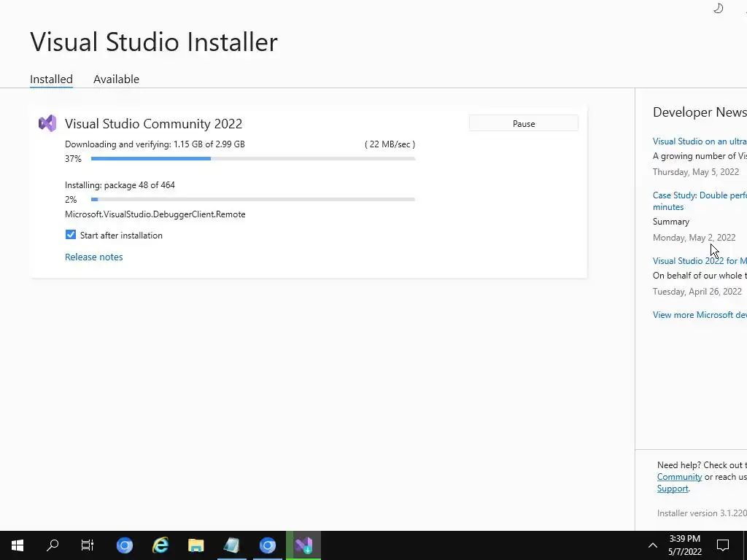Screen dimensions: 747x560
Task: Show hidden system tray icons
Action: coord(653,545)
